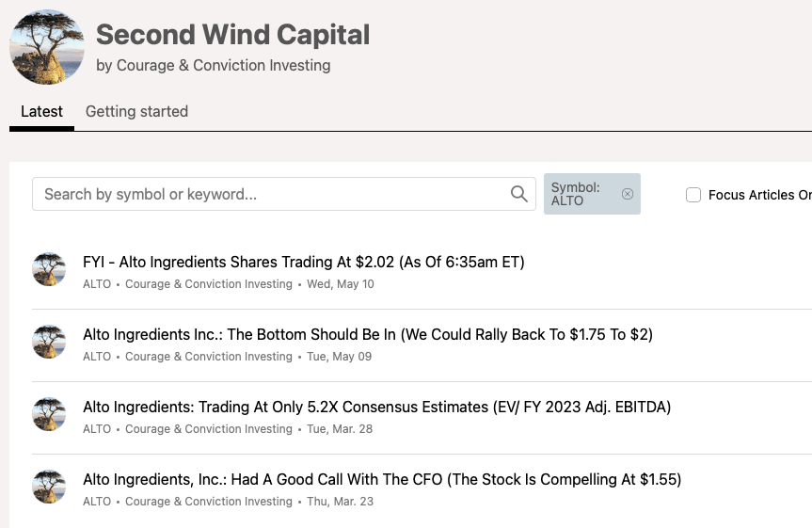
Task: Click ALTO ticker under the May 10 article
Action: pyautogui.click(x=97, y=284)
